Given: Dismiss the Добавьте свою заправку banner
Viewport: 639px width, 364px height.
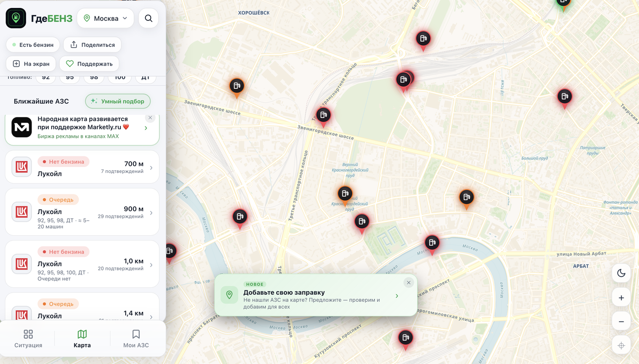Looking at the screenshot, I should coord(408,283).
